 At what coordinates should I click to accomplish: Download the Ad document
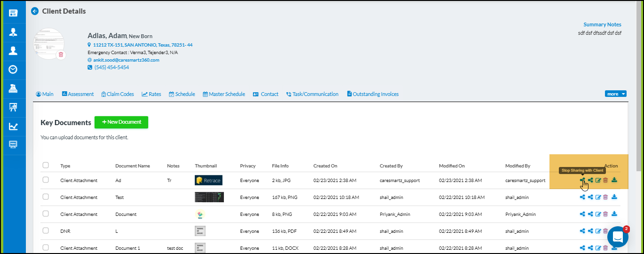tap(614, 180)
